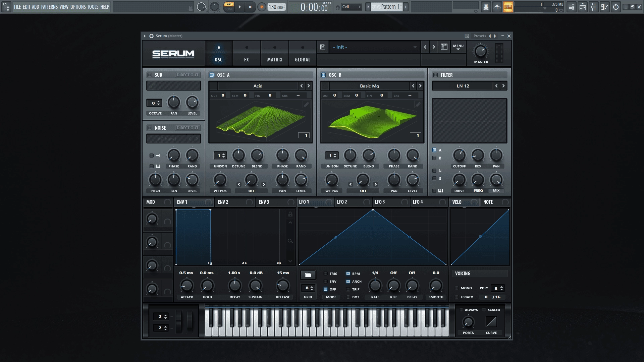
Task: Toggle LFO TRIG mode checkbox
Action: coord(325,274)
